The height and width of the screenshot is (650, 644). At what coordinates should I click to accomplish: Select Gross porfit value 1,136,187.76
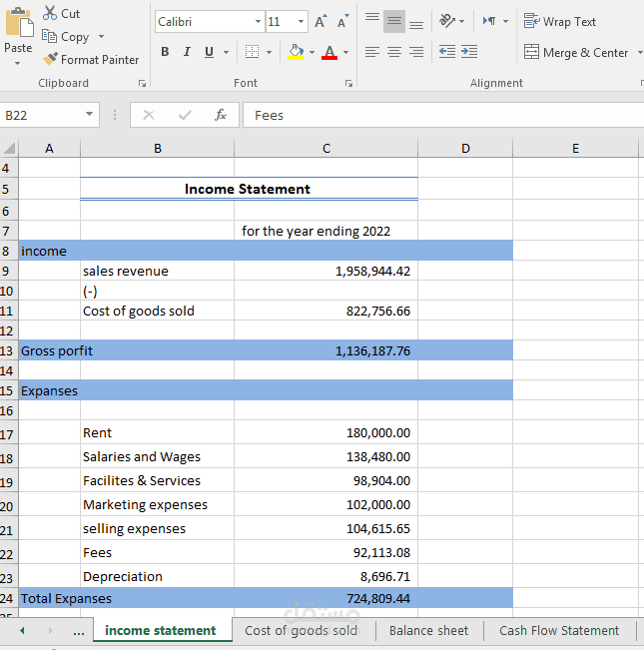click(326, 350)
